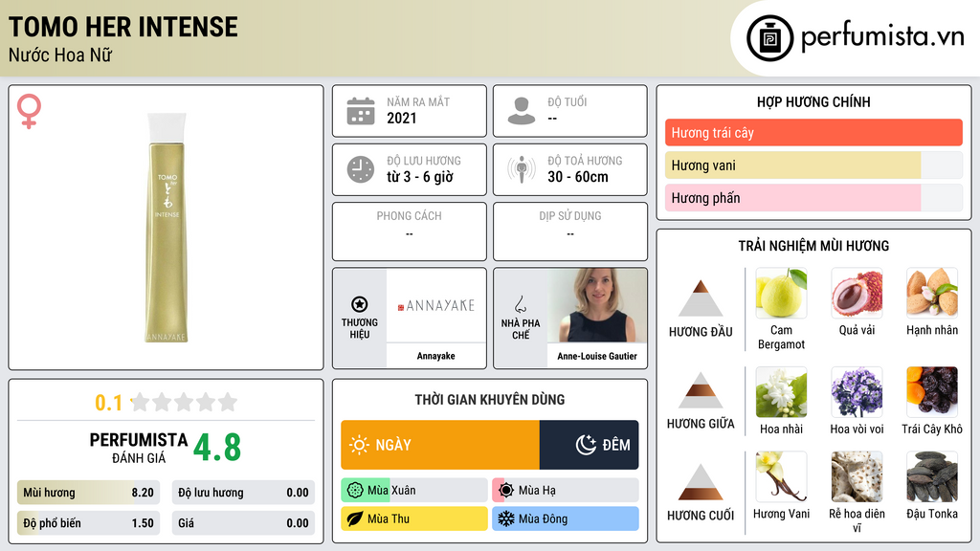Click the 'từ 3 - 6 giờ' longevity value
Viewport: 980px width, 551px height.
pyautogui.click(x=420, y=177)
